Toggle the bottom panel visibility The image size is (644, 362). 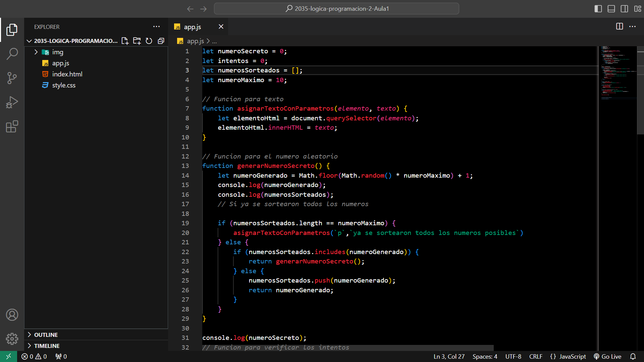point(611,9)
